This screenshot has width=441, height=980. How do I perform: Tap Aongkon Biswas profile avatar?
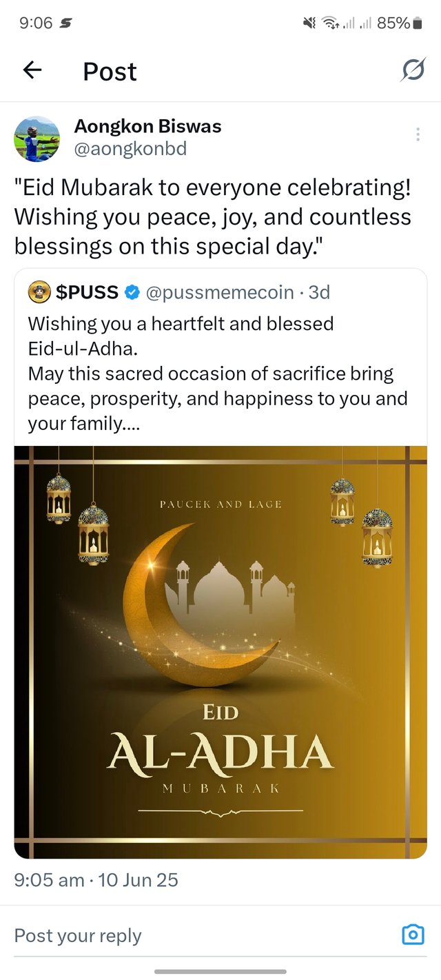[37, 138]
